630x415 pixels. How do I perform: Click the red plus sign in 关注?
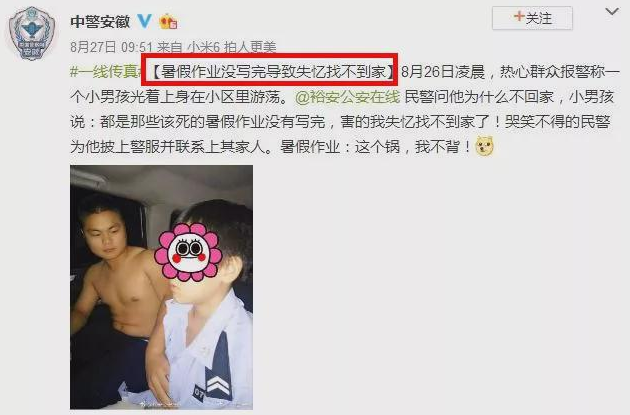(x=519, y=17)
